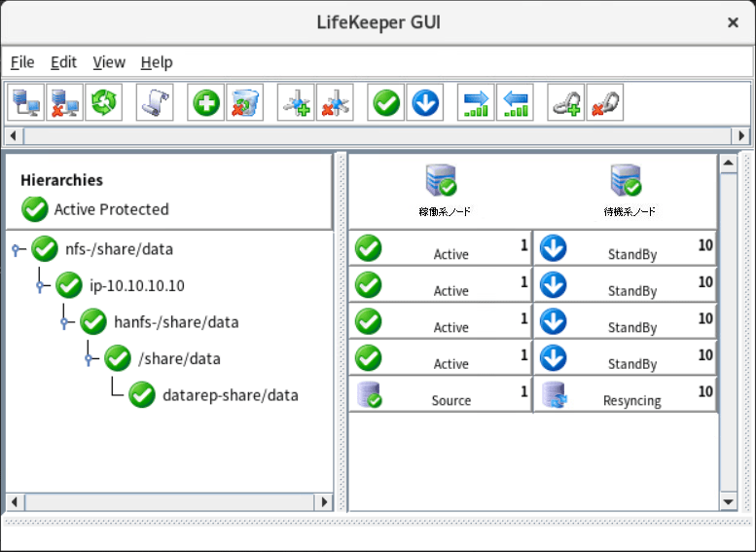Select the hanfs-/share/data resource label

[176, 322]
